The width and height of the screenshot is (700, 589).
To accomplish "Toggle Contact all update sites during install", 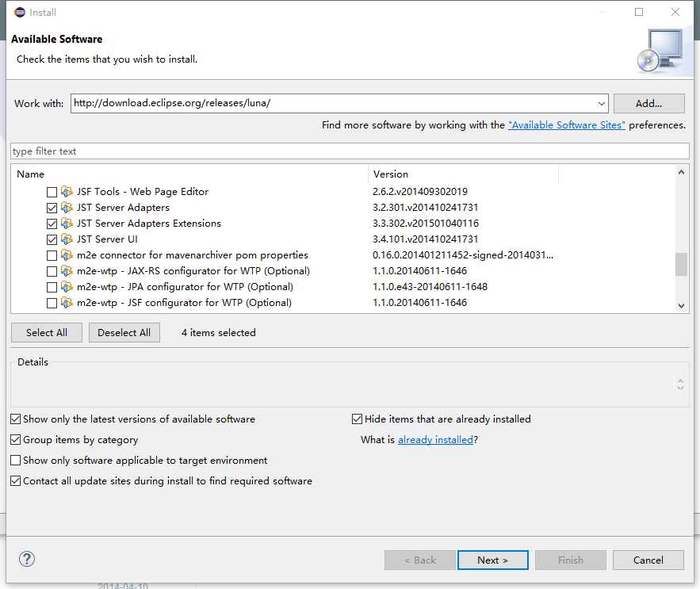I will (16, 481).
